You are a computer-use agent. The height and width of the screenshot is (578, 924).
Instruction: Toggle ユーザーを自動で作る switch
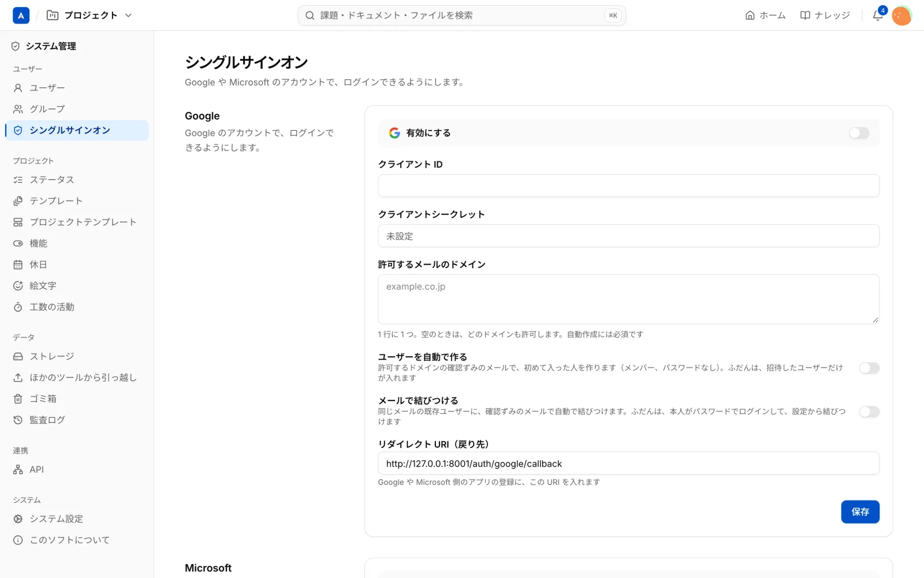click(x=869, y=368)
